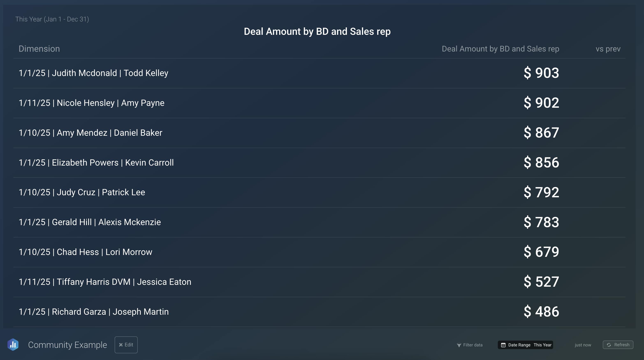Click the centered chart title above the table

click(317, 32)
